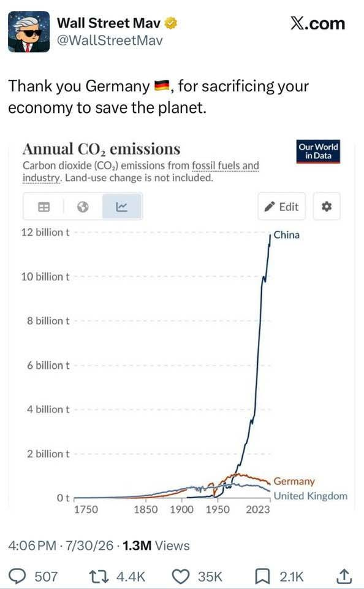Switch to the table view tab
This screenshot has height=589, width=364.
tap(44, 207)
